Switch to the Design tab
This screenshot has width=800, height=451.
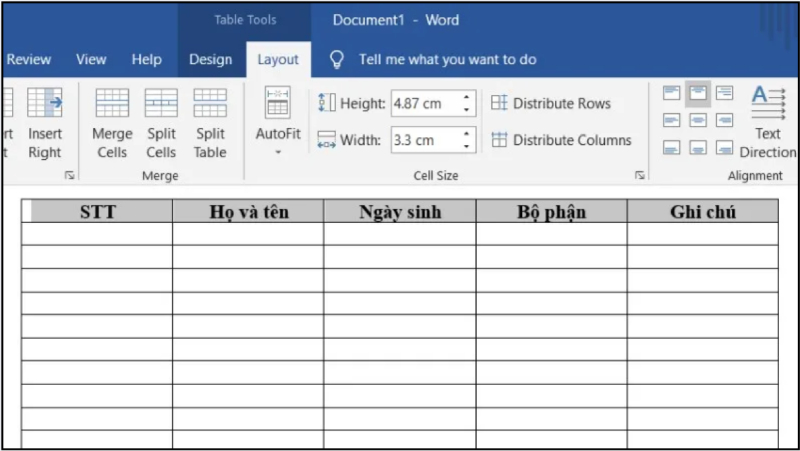(x=211, y=59)
